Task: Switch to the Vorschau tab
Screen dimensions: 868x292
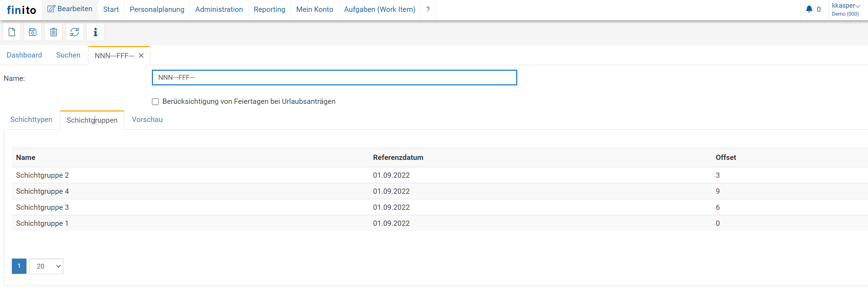Action: pyautogui.click(x=147, y=120)
